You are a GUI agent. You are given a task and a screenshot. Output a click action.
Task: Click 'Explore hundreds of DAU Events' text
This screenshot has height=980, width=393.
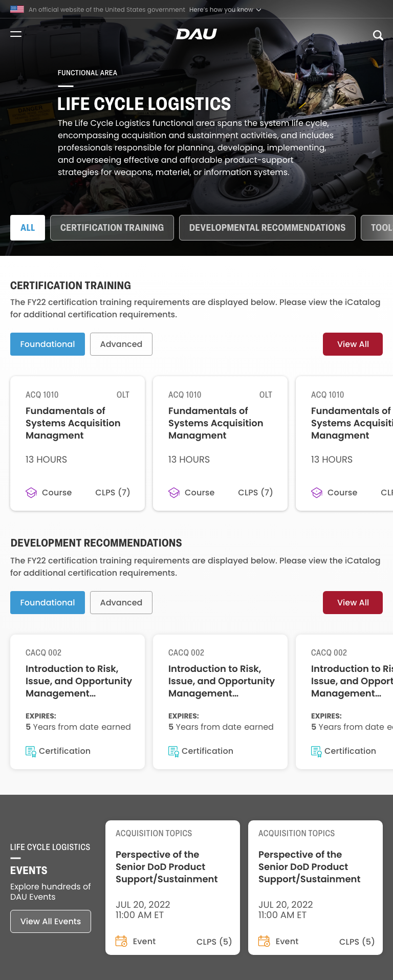[x=51, y=891]
